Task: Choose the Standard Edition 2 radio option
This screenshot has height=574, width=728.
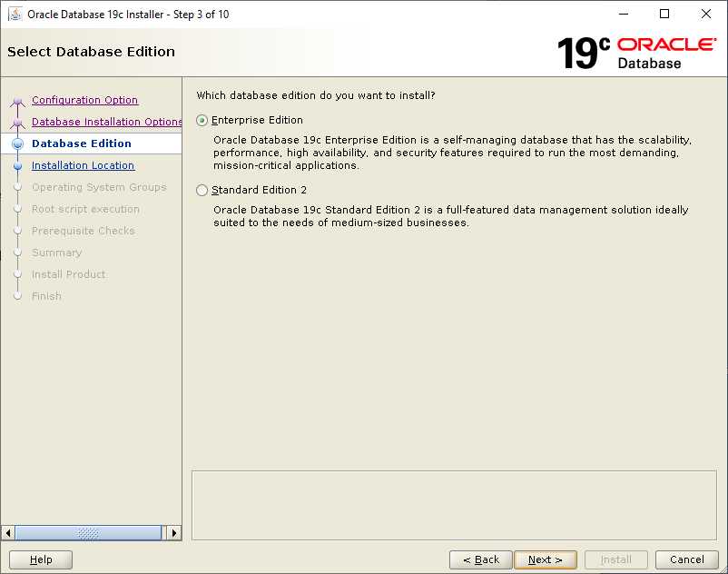Action: coord(202,190)
